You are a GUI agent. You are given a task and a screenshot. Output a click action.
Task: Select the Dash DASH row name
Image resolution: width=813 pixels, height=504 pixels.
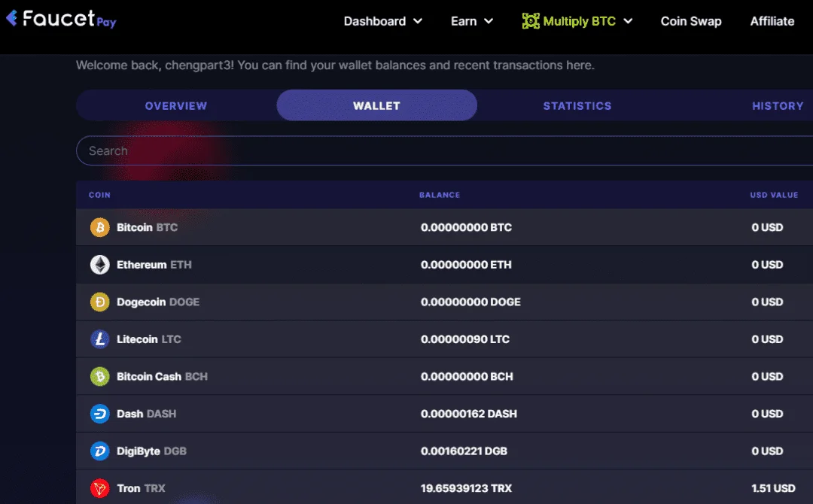click(x=147, y=414)
